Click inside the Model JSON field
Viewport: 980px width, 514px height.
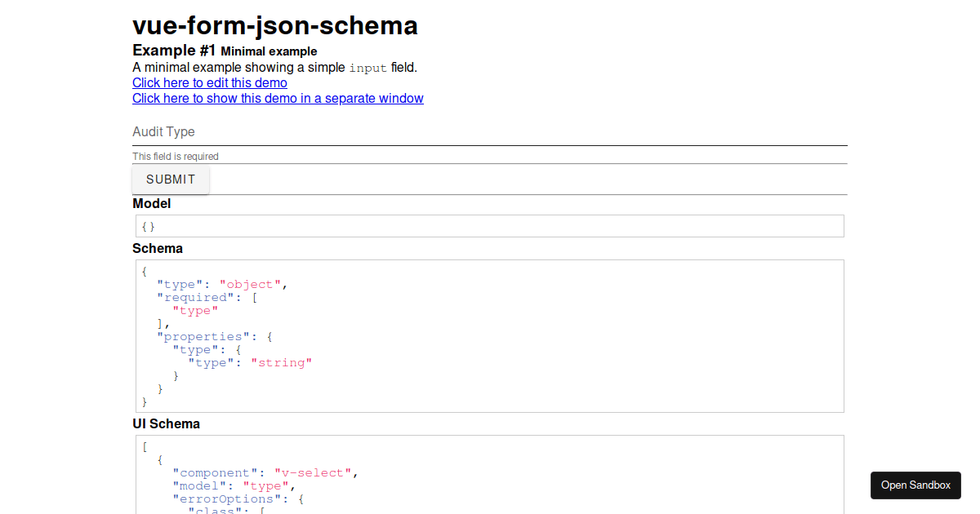click(x=490, y=225)
